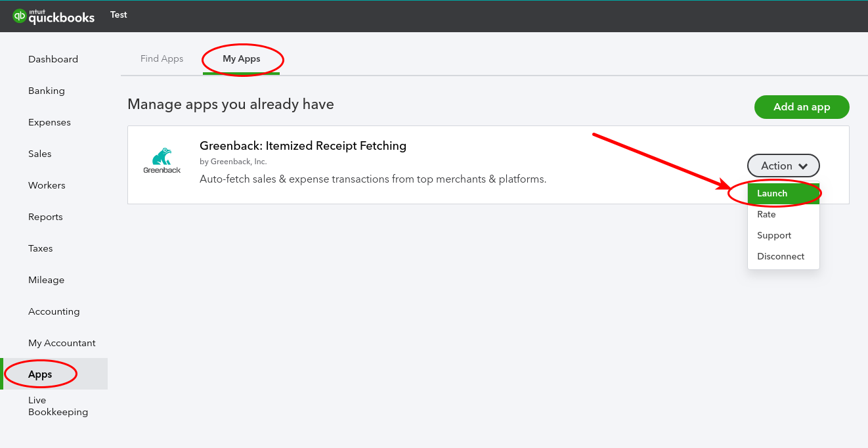Open the Accounting section
This screenshot has width=868, height=448.
pyautogui.click(x=54, y=311)
